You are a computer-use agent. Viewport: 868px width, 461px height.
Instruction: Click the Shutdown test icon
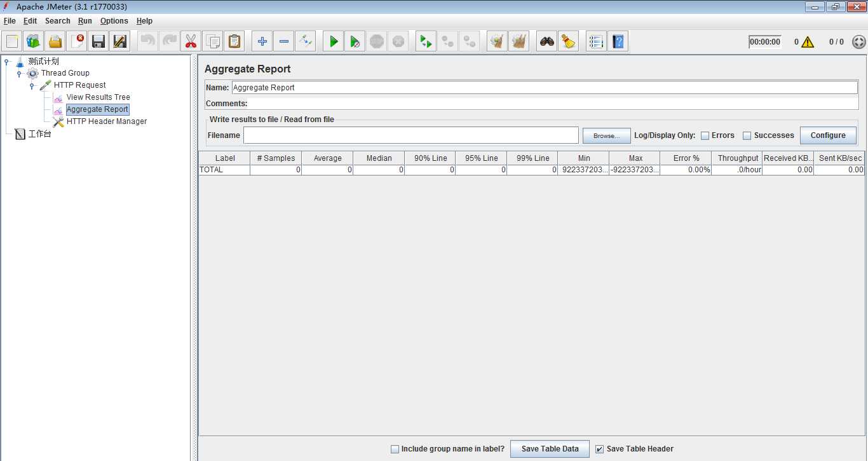tap(398, 42)
